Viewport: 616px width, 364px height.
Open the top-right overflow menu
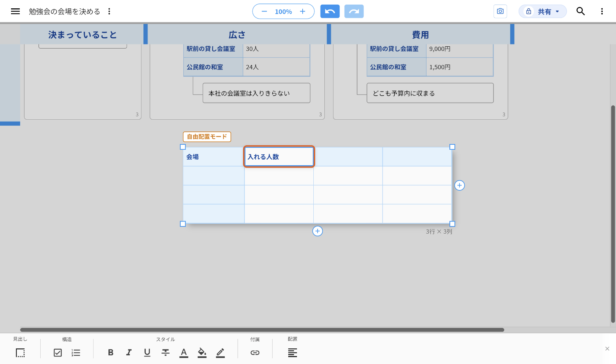click(602, 11)
